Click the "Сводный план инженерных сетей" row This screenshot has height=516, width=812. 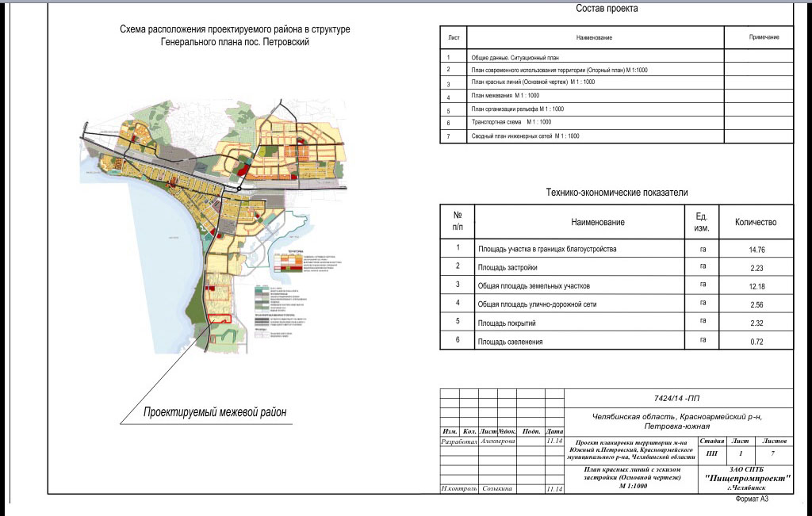(524, 136)
